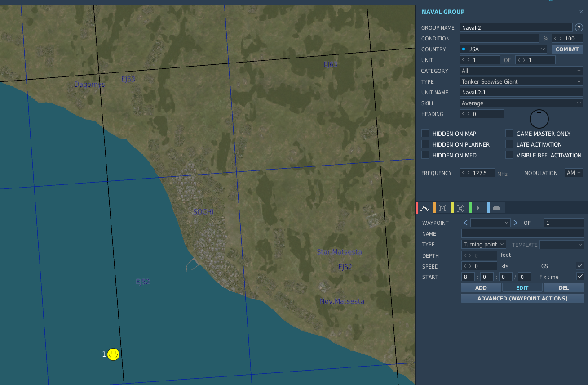This screenshot has height=385, width=588.
Task: Click the EJ62 grid label on the map
Action: pyautogui.click(x=345, y=267)
